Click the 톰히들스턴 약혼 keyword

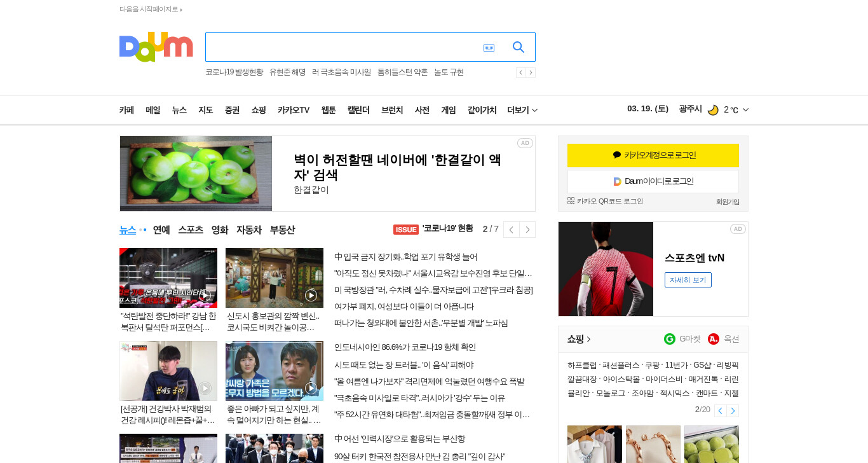[x=402, y=73]
